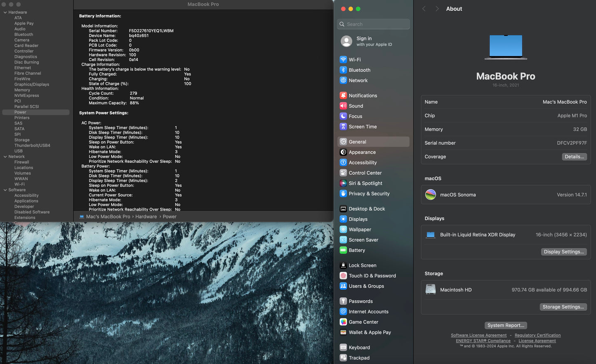Select Disabled Software under Software

(32, 212)
